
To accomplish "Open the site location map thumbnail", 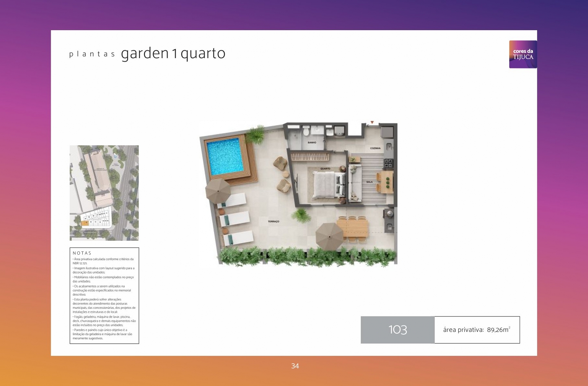I will (x=104, y=193).
